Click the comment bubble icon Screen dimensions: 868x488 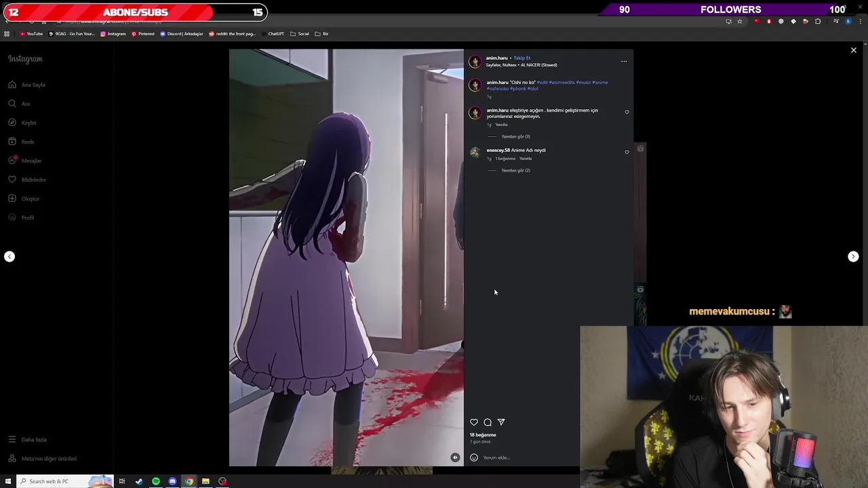coord(488,422)
